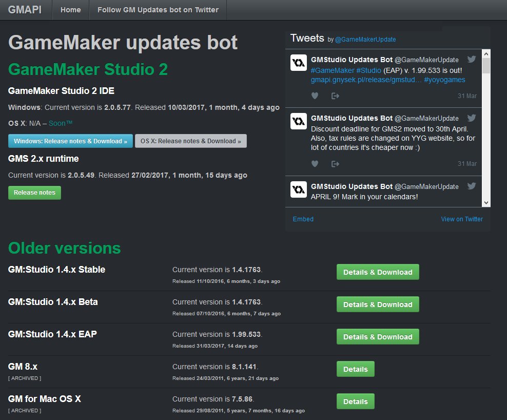The height and width of the screenshot is (420, 507).
Task: Open GMS 2.x runtime Release notes
Action: pyautogui.click(x=34, y=193)
